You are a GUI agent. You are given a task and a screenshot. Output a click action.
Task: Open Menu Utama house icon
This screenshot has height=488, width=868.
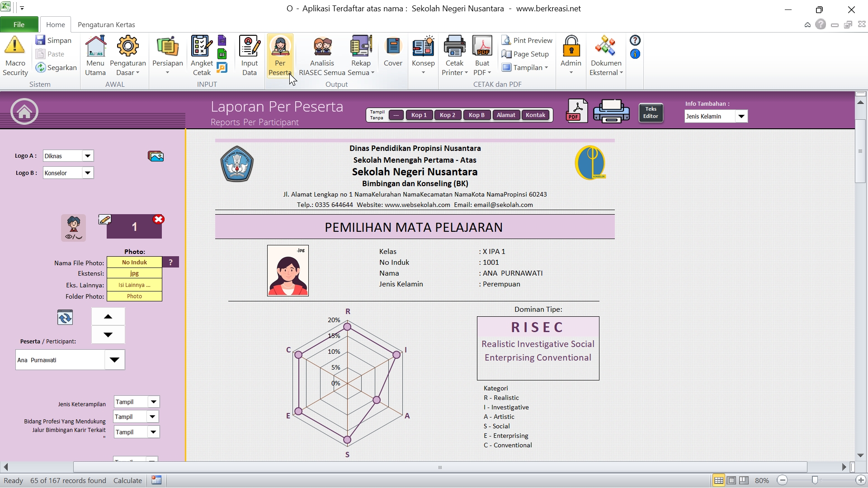click(x=95, y=46)
